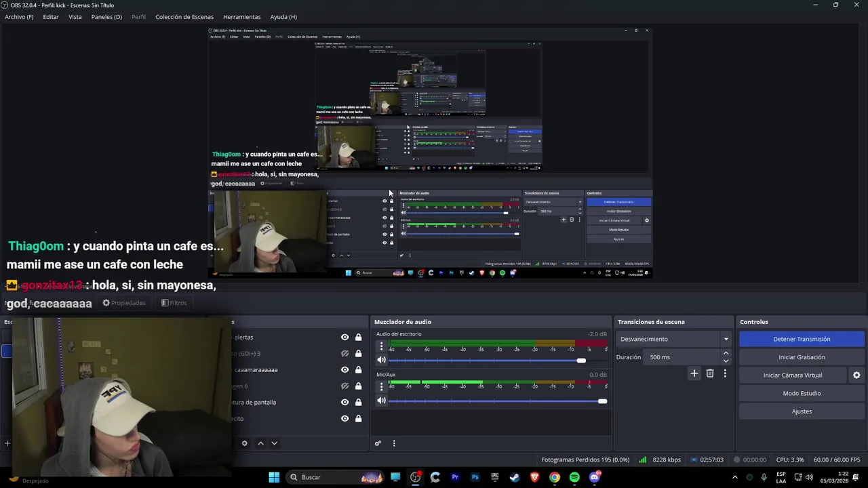Increase transition duration with up arrow
Screen dimensions: 868x488
coord(726,353)
